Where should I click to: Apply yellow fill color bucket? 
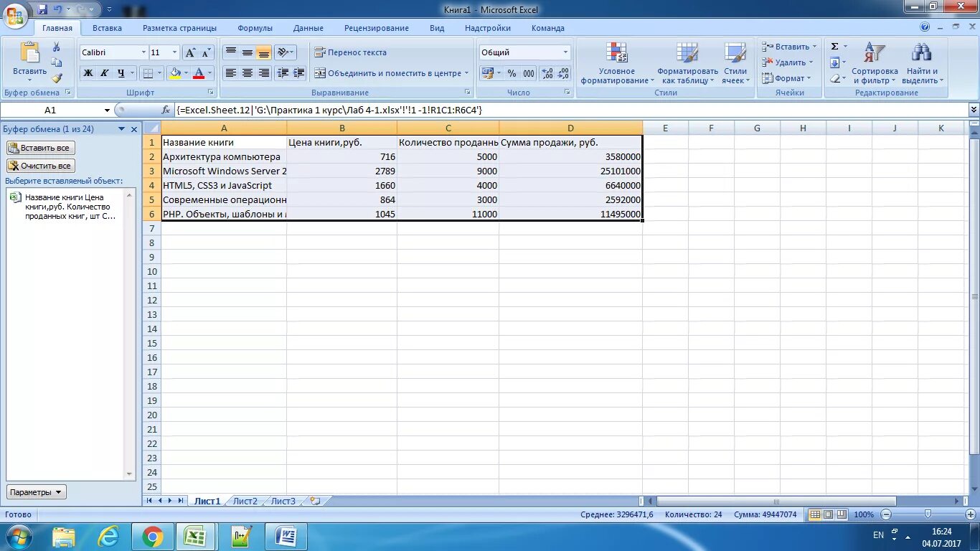[x=174, y=73]
